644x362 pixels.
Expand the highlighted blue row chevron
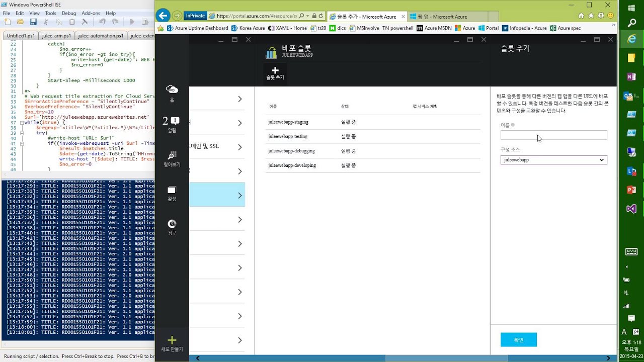pos(240,196)
